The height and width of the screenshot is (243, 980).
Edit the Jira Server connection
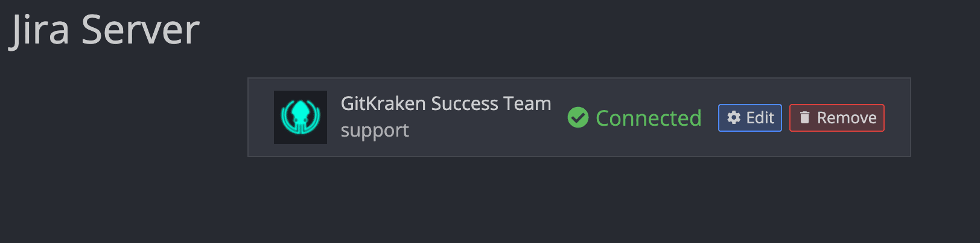point(749,118)
